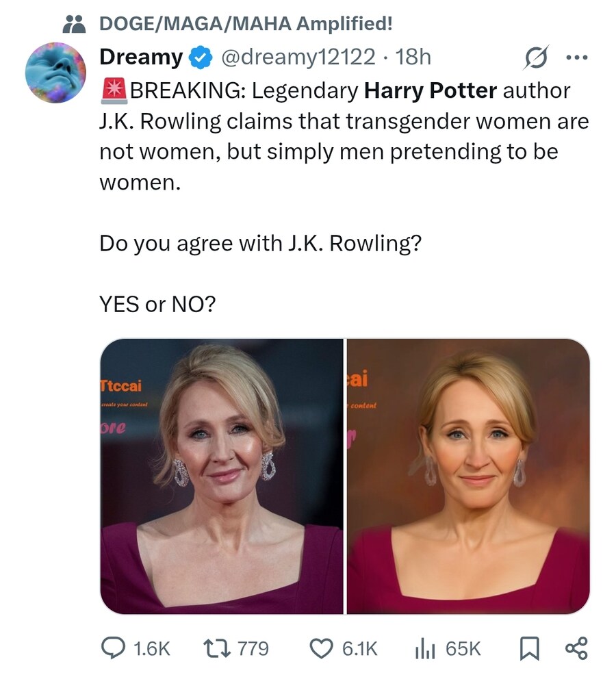Click the 6.1K likes count
The image size is (616, 677).
[359, 649]
